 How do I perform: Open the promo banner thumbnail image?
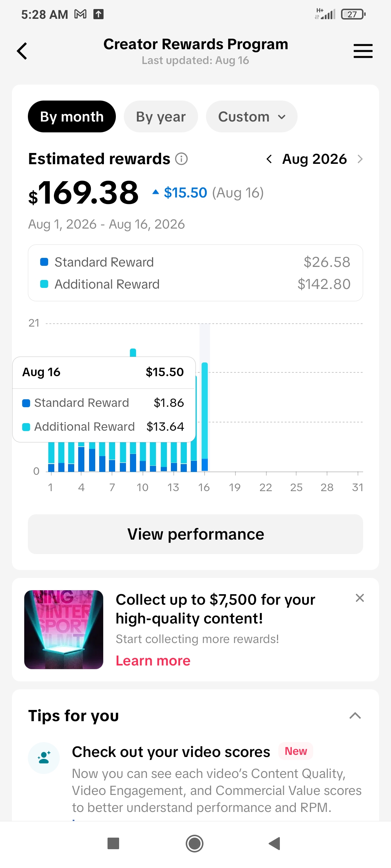[64, 630]
